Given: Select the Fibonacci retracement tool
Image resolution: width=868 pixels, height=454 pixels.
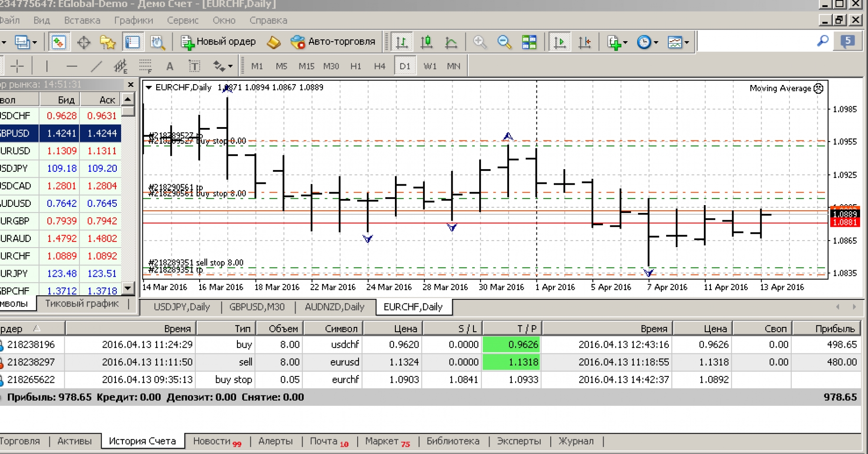Looking at the screenshot, I should tap(145, 66).
